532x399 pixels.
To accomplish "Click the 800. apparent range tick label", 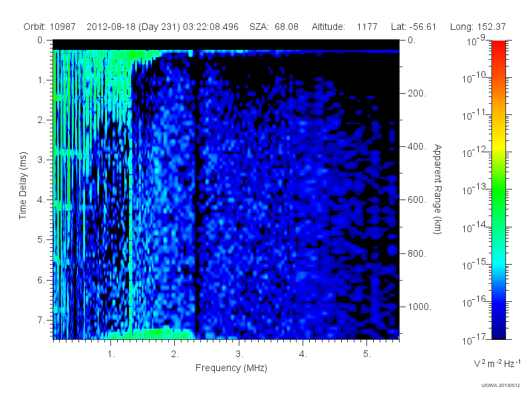I will [417, 253].
